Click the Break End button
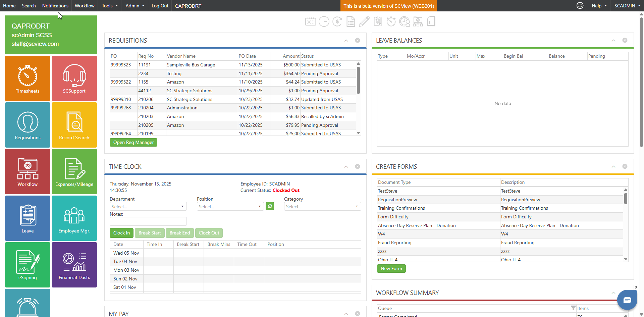Screen dimensions: 644x317 point(180,233)
